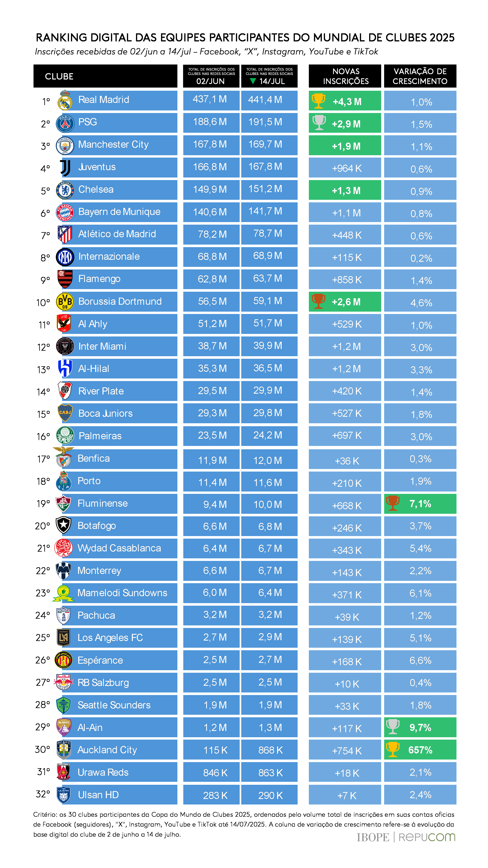Click the green +1,9 M cell

[345, 146]
